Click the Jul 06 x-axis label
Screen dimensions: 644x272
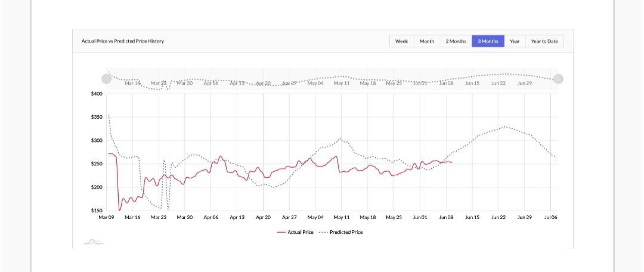tap(550, 217)
